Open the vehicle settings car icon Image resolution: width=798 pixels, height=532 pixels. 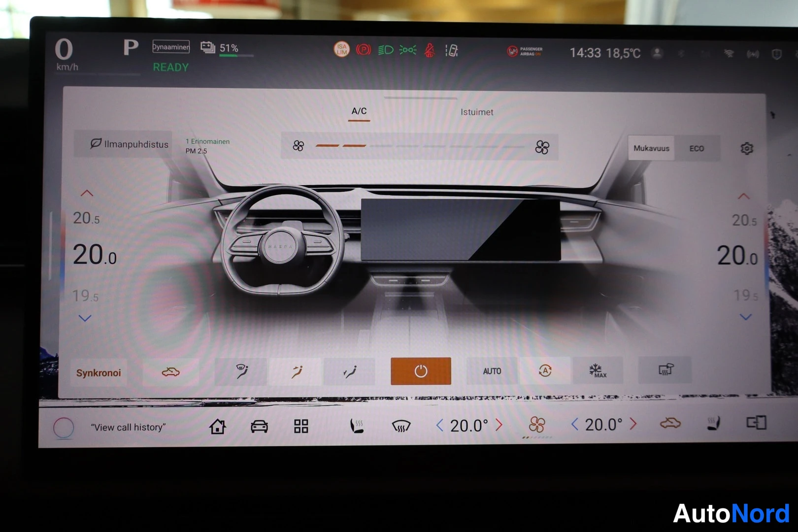click(x=259, y=426)
